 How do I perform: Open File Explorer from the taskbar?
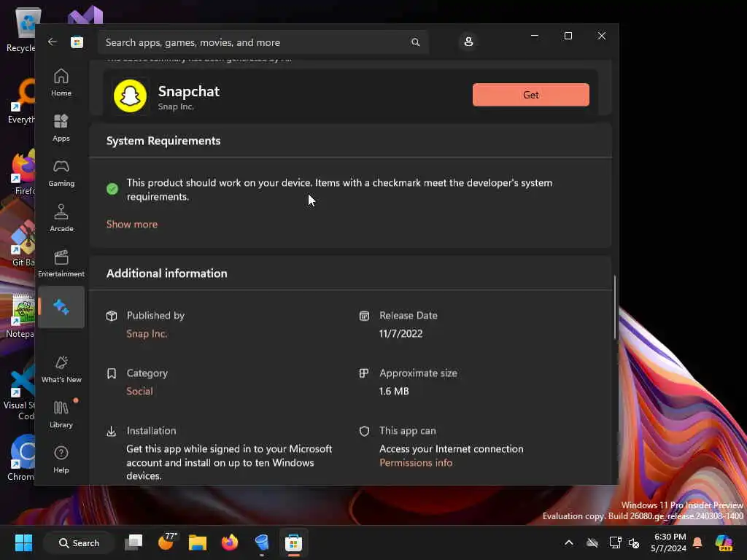pos(197,542)
